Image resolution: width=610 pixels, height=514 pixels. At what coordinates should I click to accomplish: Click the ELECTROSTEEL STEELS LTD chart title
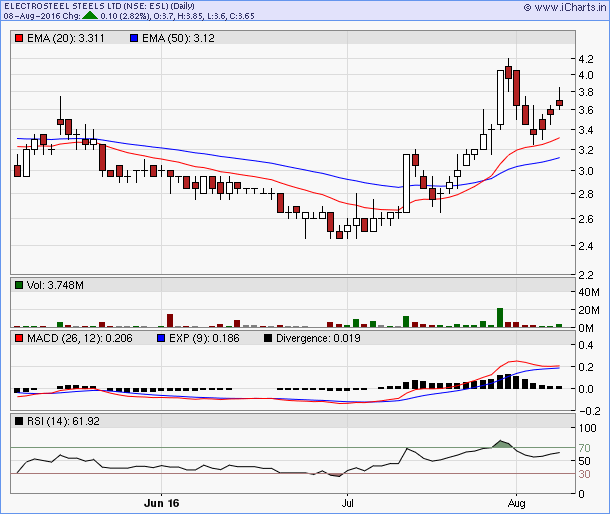click(99, 6)
